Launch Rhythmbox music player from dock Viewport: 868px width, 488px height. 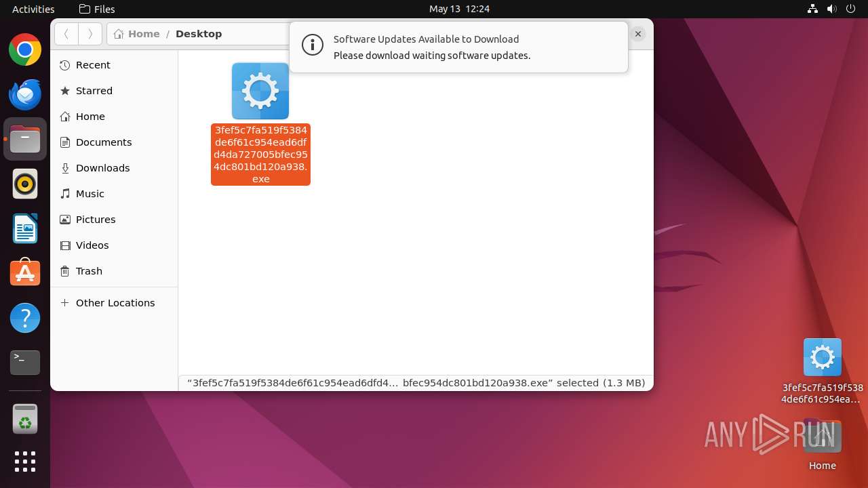pyautogui.click(x=25, y=184)
